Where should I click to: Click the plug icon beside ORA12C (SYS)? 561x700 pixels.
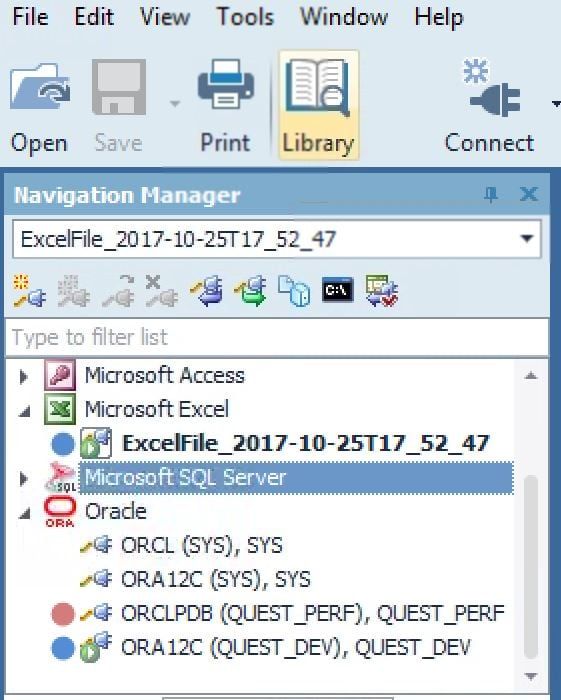(x=96, y=579)
